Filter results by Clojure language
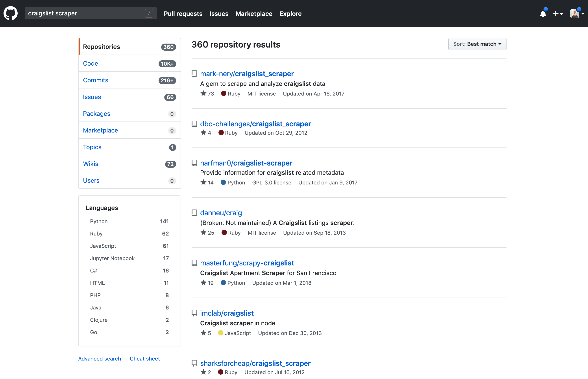 coord(129,320)
